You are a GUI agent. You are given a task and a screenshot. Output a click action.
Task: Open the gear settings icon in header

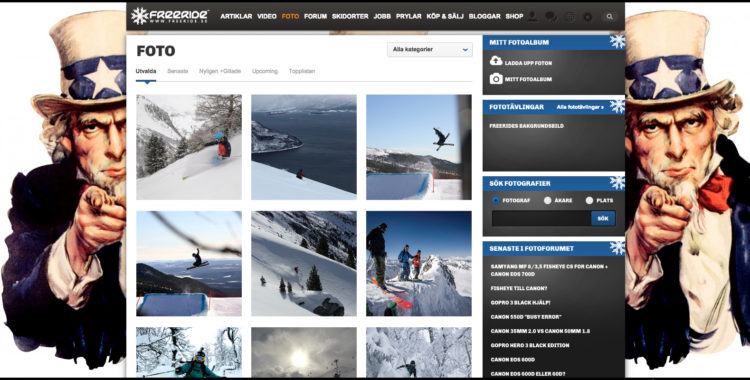point(588,17)
